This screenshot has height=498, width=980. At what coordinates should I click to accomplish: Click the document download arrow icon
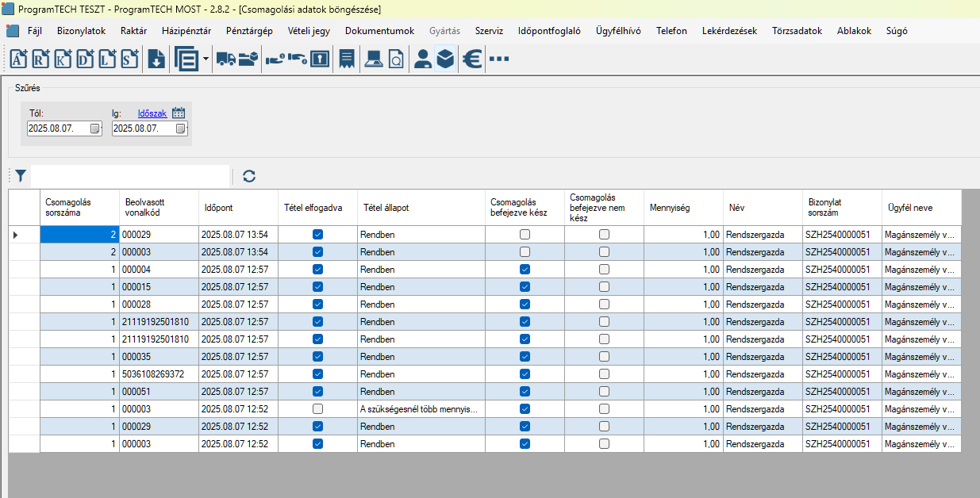156,59
